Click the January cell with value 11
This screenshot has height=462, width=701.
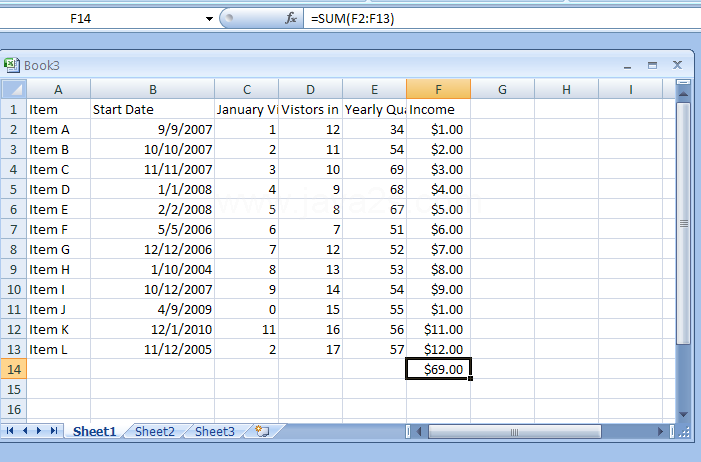247,329
